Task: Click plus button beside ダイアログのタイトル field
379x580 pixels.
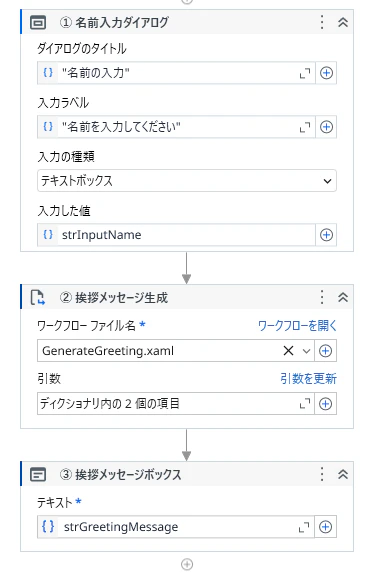Action: coord(326,73)
